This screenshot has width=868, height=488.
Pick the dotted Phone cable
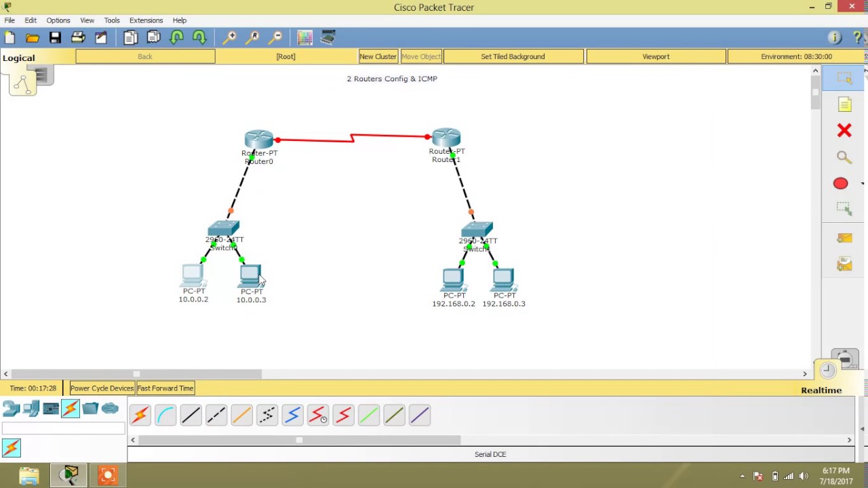point(267,415)
